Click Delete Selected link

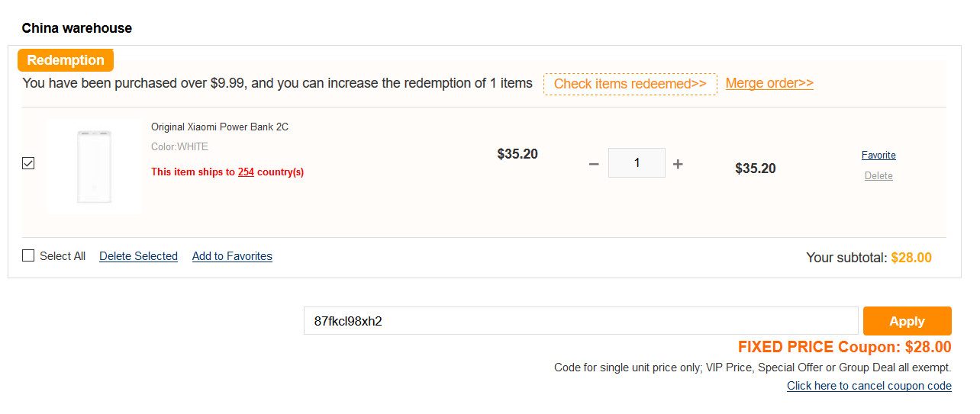point(138,256)
